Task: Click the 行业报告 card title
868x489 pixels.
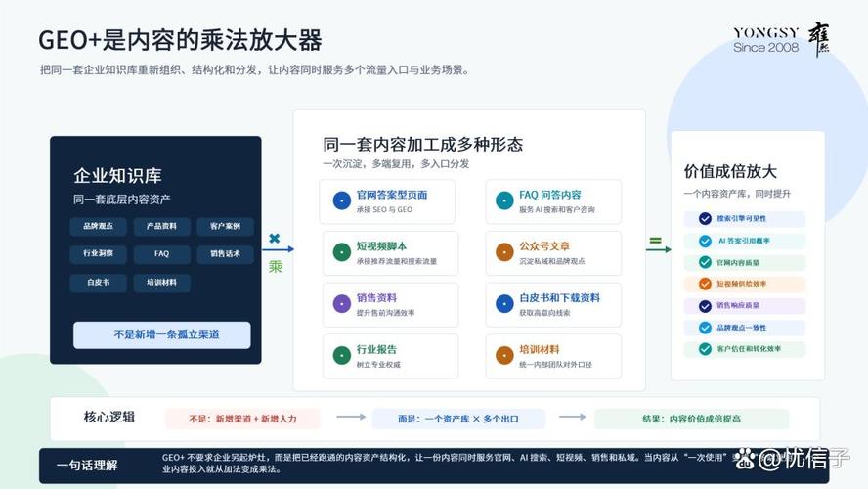Action: 376,349
